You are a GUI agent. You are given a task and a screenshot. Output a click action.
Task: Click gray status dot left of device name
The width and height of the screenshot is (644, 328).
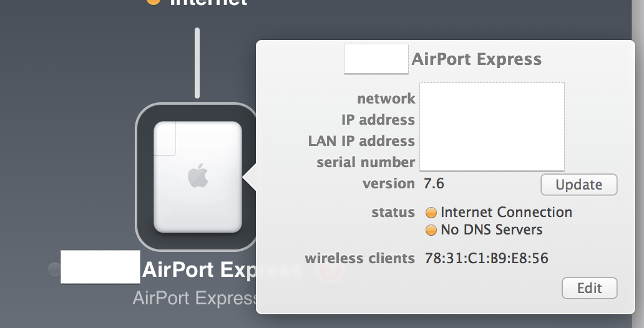click(54, 269)
